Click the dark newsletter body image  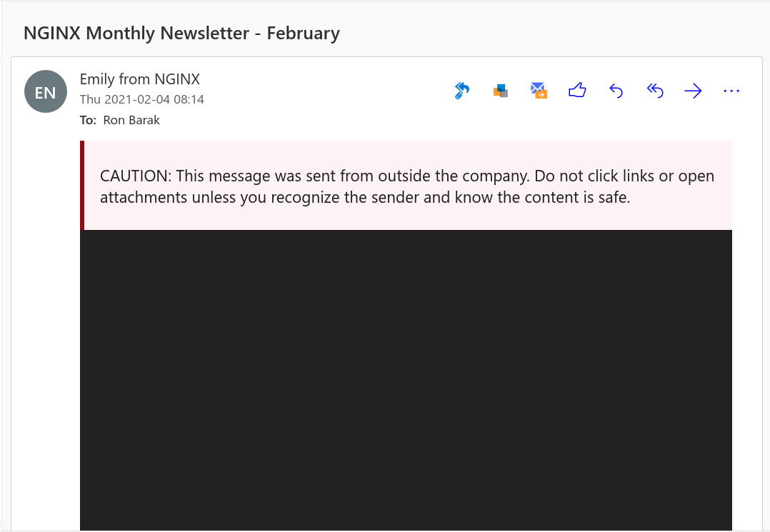(407, 378)
